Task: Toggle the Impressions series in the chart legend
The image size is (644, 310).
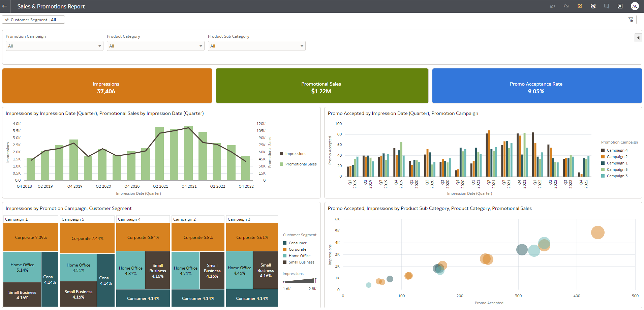Action: tap(293, 153)
